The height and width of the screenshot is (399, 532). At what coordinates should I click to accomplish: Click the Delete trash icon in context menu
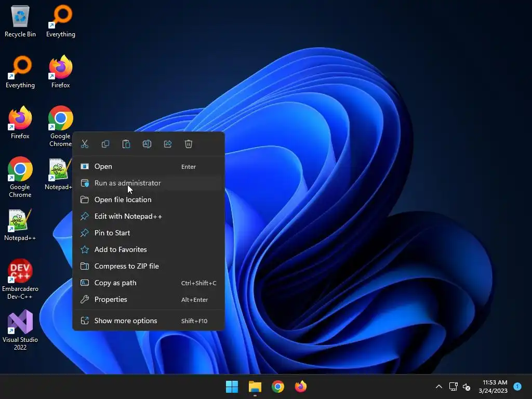[x=188, y=144]
